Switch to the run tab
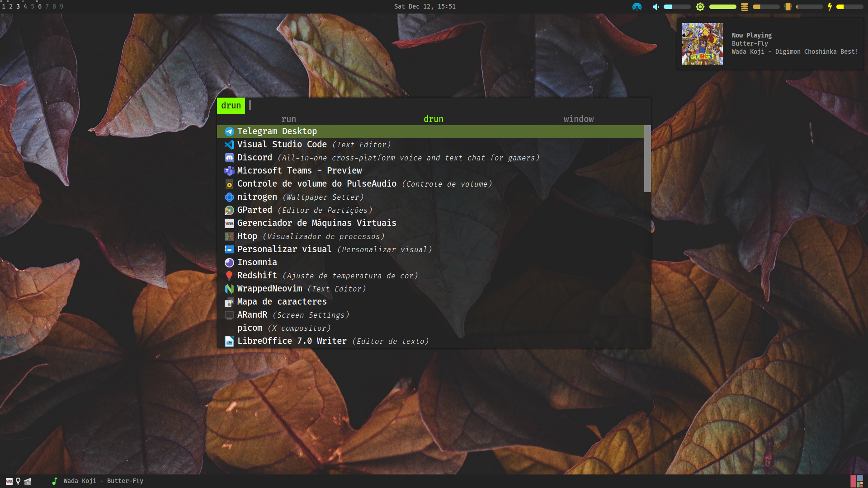This screenshot has height=488, width=868. pyautogui.click(x=289, y=119)
